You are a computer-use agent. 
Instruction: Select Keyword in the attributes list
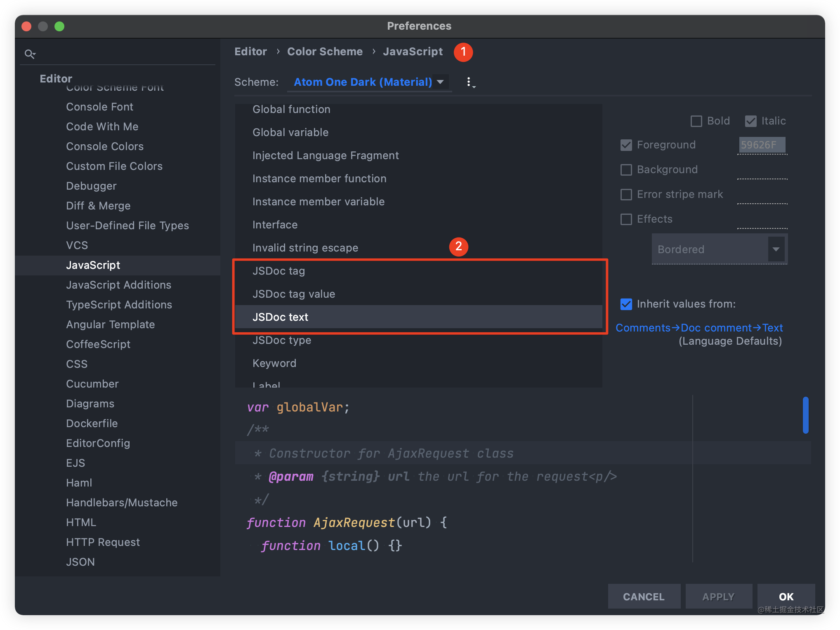click(x=274, y=363)
